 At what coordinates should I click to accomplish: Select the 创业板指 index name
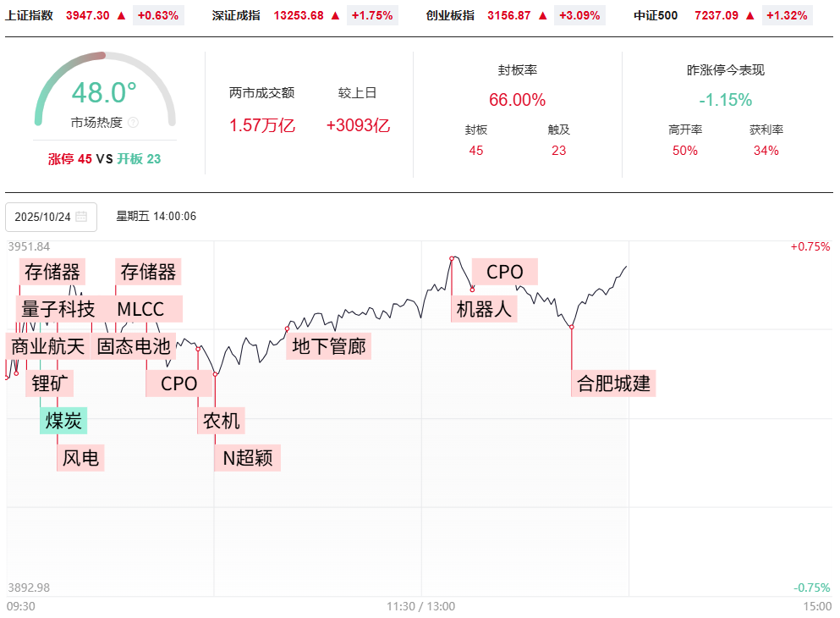450,15
